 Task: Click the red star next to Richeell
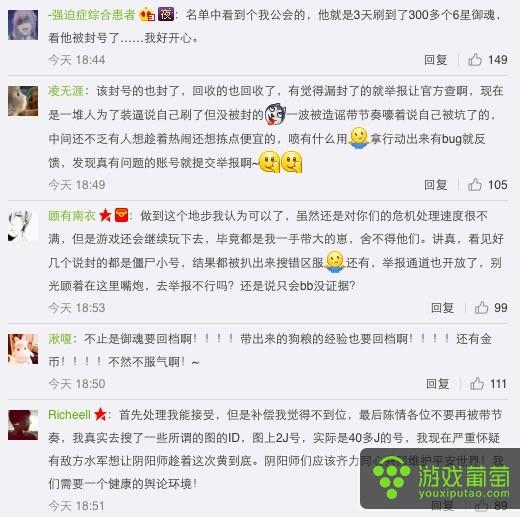100,414
